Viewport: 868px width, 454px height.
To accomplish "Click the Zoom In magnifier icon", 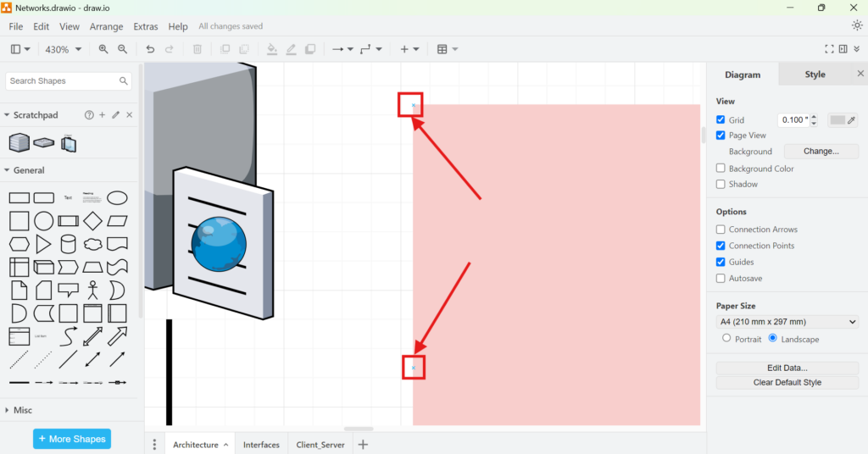I will click(x=103, y=49).
